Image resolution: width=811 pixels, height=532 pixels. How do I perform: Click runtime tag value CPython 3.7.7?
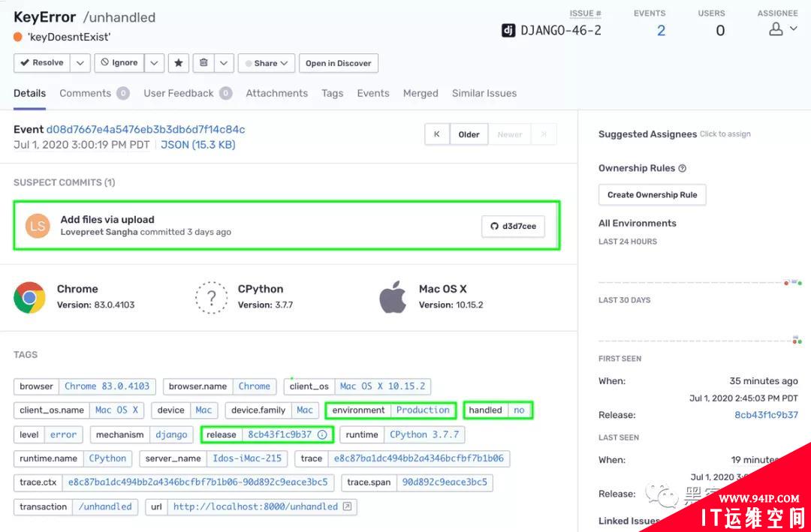click(x=424, y=434)
